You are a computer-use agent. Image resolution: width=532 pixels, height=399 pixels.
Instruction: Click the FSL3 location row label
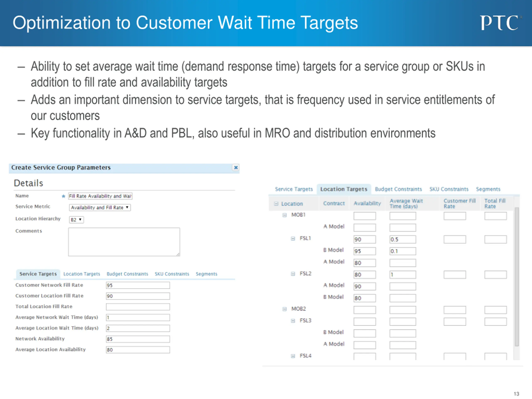[305, 321]
